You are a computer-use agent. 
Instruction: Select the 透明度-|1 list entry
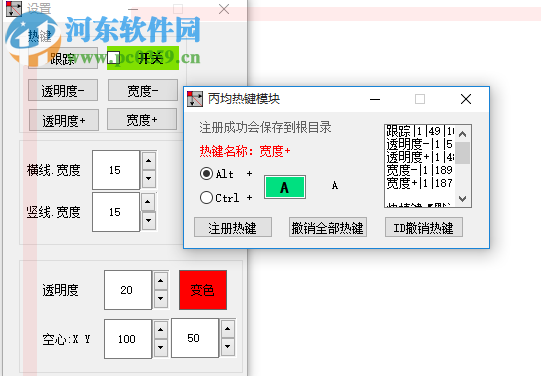(420, 144)
